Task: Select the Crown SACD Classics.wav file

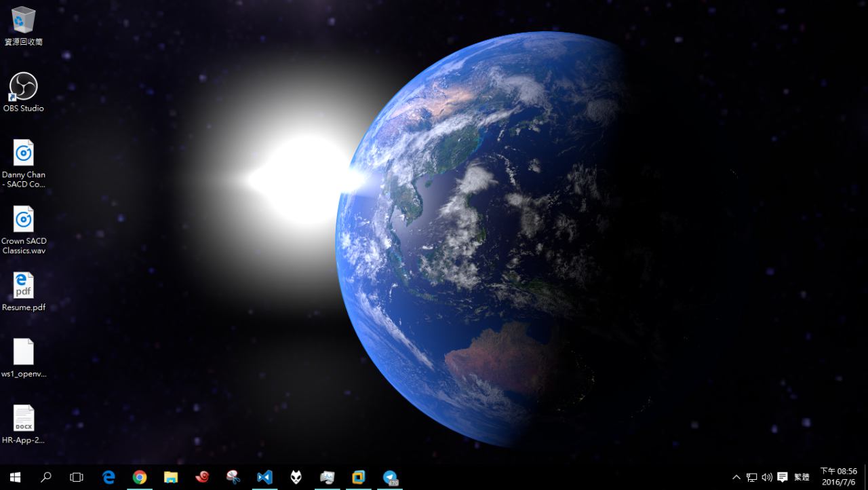Action: click(23, 220)
